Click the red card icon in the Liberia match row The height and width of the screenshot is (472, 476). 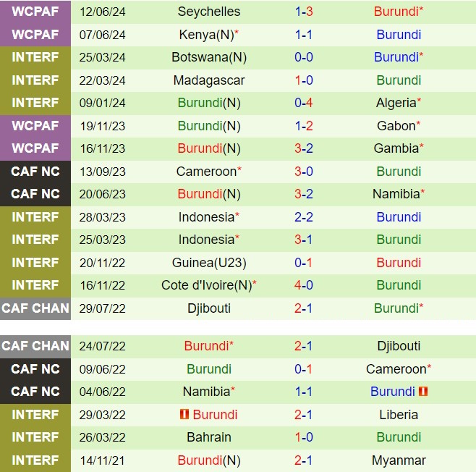click(x=184, y=415)
